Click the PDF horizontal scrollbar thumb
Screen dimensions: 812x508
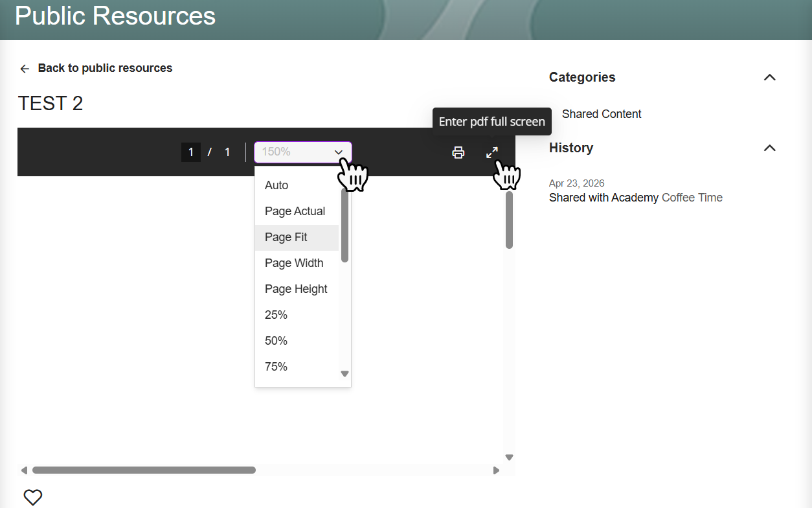click(144, 470)
